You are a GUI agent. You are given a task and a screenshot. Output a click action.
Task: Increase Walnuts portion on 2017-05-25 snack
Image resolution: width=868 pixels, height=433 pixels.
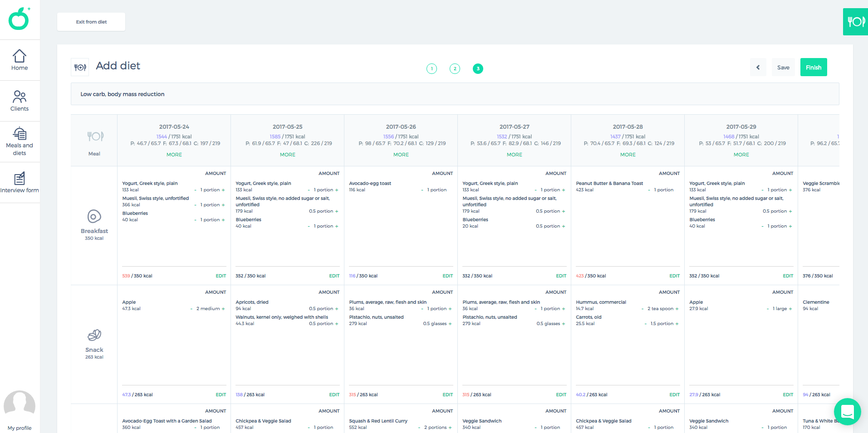click(x=337, y=324)
